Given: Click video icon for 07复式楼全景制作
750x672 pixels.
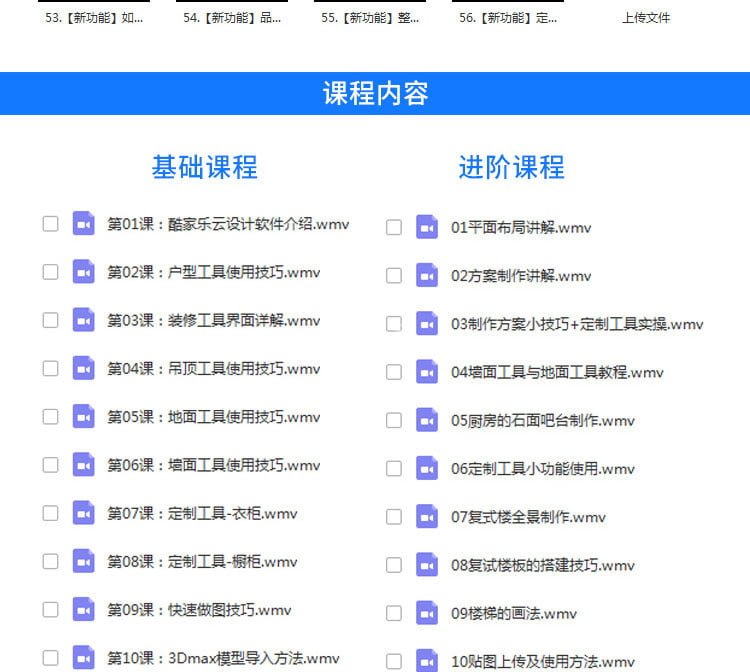Looking at the screenshot, I should pyautogui.click(x=427, y=517).
